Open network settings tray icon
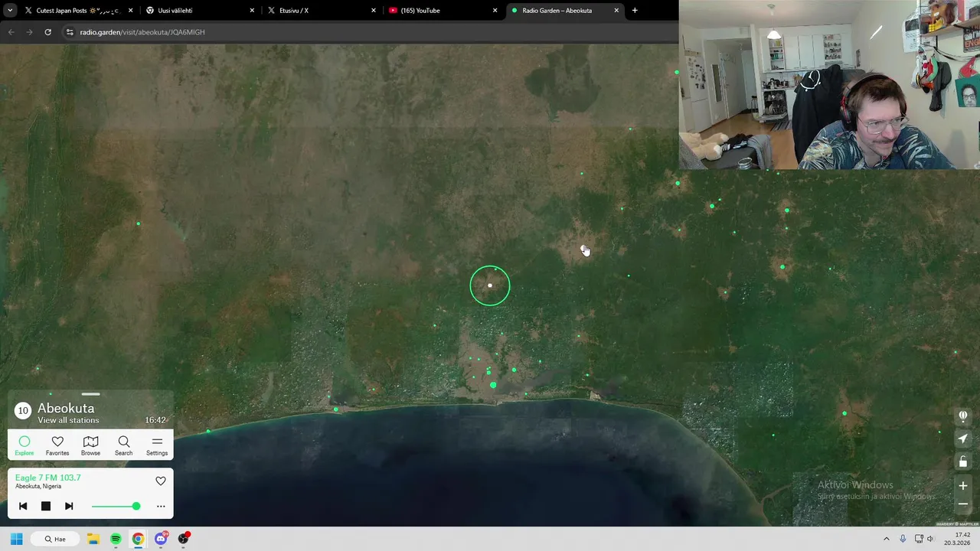This screenshot has height=551, width=980. click(919, 539)
